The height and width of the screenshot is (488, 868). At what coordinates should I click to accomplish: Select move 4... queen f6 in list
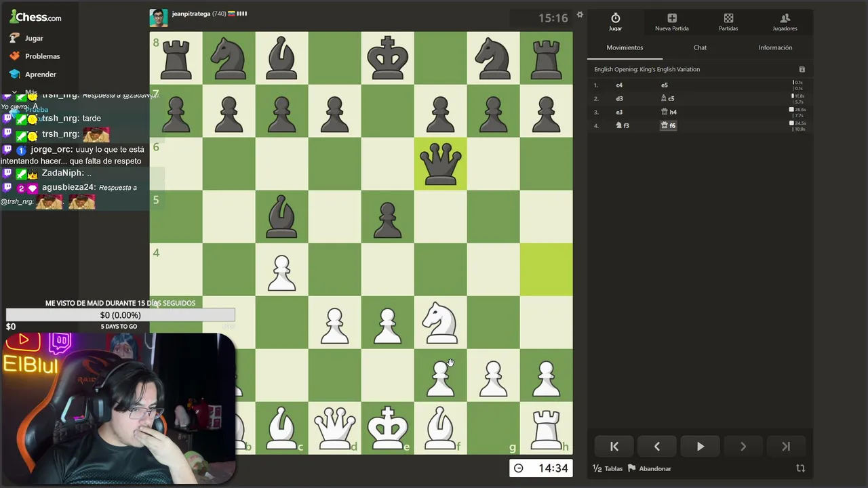pyautogui.click(x=669, y=125)
